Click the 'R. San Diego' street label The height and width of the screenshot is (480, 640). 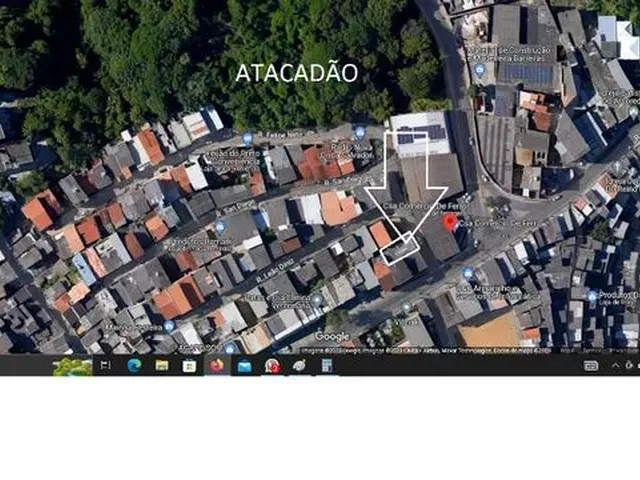click(x=236, y=207)
